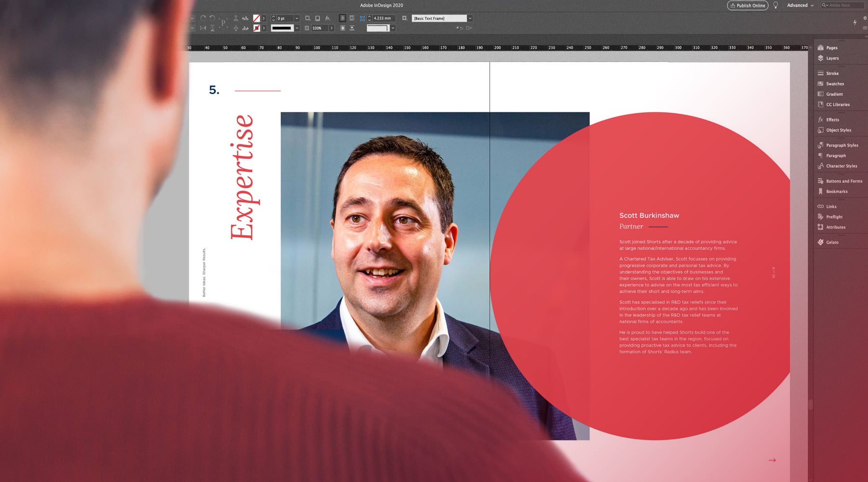Click the Swatches panel label

835,84
